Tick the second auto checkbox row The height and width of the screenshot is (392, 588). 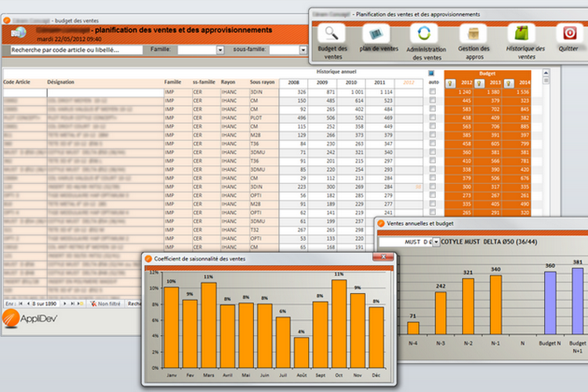433,100
